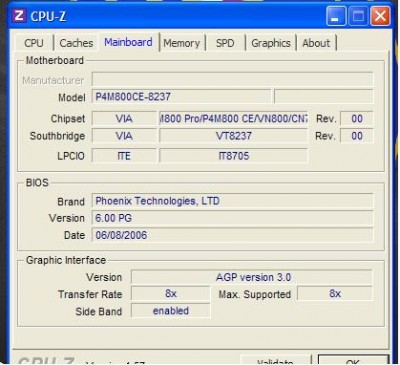The width and height of the screenshot is (400, 365).
Task: Click the Transfer Rate 8x value
Action: point(171,294)
